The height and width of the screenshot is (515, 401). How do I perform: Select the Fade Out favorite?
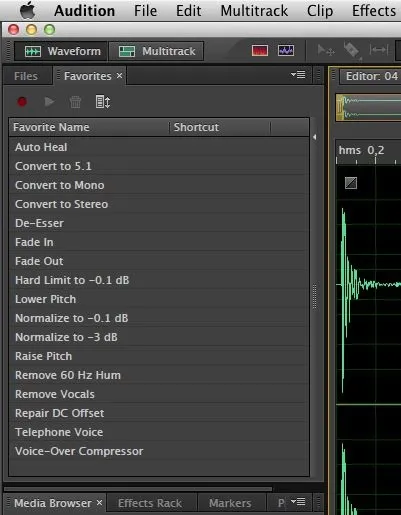click(159, 261)
